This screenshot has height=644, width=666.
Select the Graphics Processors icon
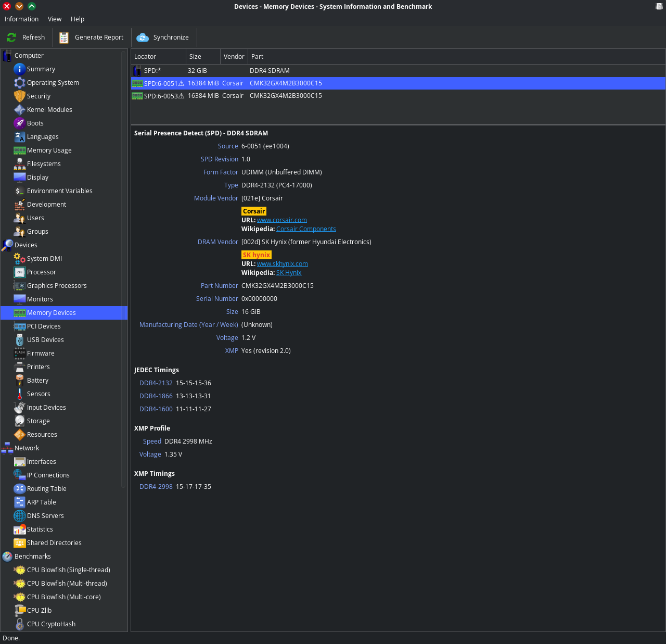20,286
